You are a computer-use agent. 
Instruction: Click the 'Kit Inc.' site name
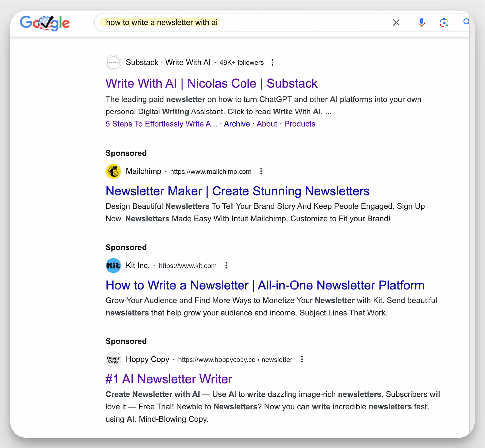tap(138, 266)
